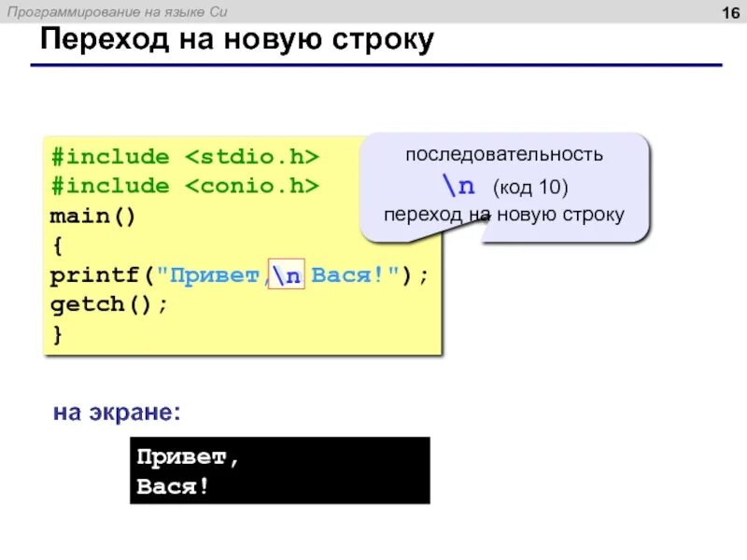Image resolution: width=747 pixels, height=560 pixels.
Task: Click the '#include <stdio.h>' code line
Action: point(185,157)
